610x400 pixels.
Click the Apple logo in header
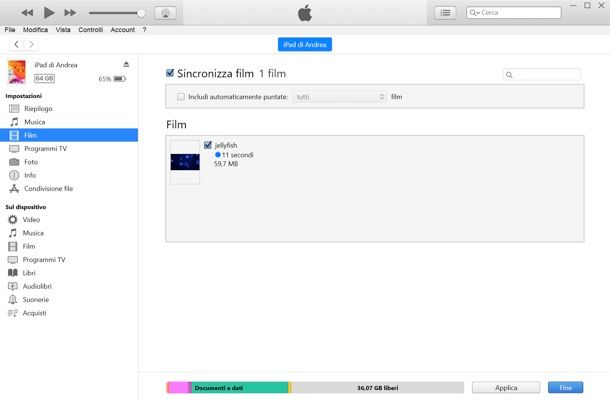coord(305,13)
